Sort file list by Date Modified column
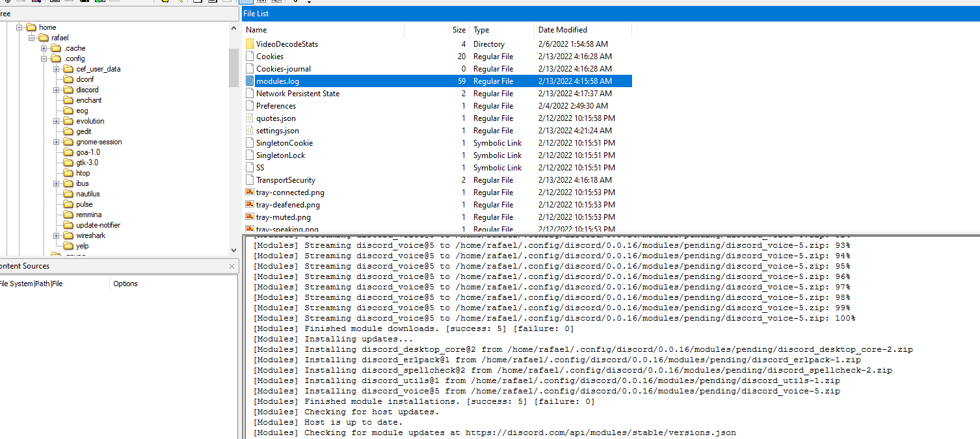The image size is (980, 439). click(563, 30)
